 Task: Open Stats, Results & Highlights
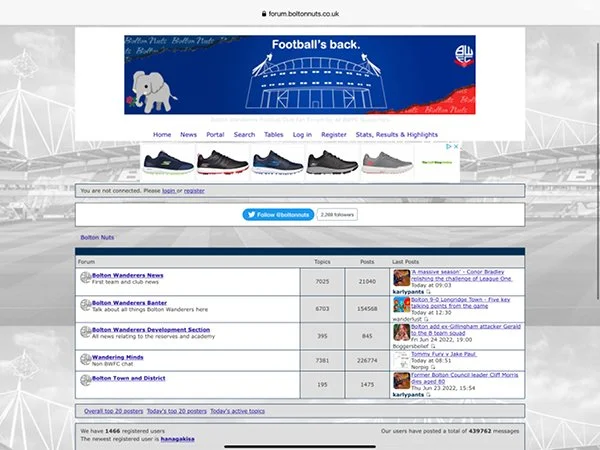(x=396, y=135)
